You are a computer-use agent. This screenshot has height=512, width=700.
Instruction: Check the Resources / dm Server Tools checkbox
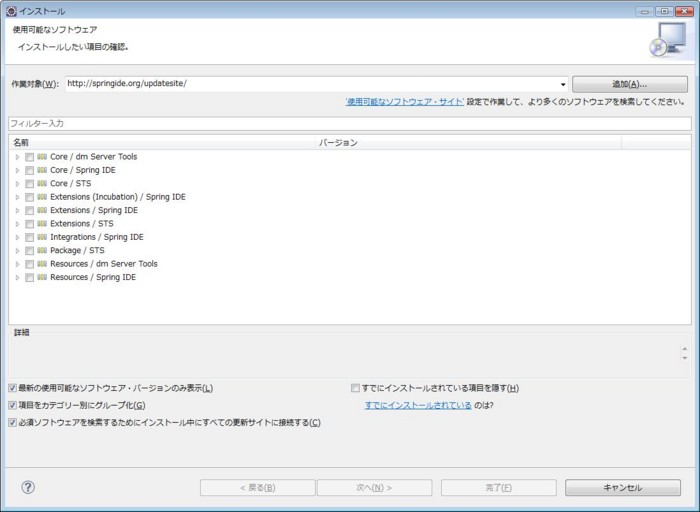(x=29, y=264)
